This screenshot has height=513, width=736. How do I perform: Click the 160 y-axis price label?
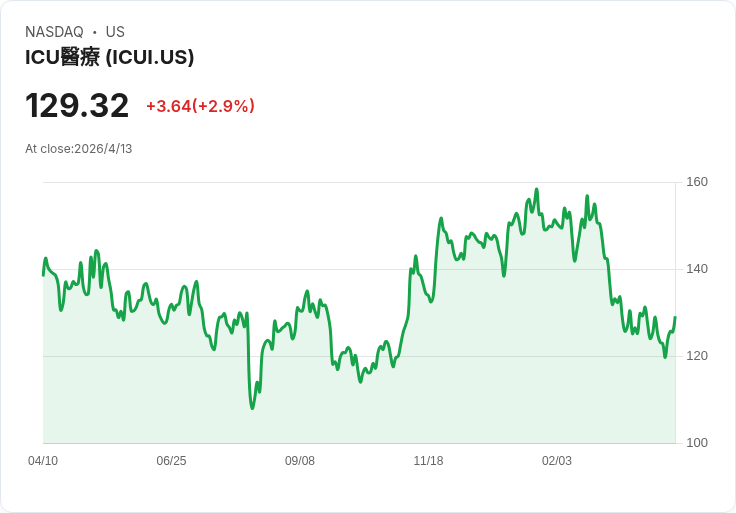697,182
